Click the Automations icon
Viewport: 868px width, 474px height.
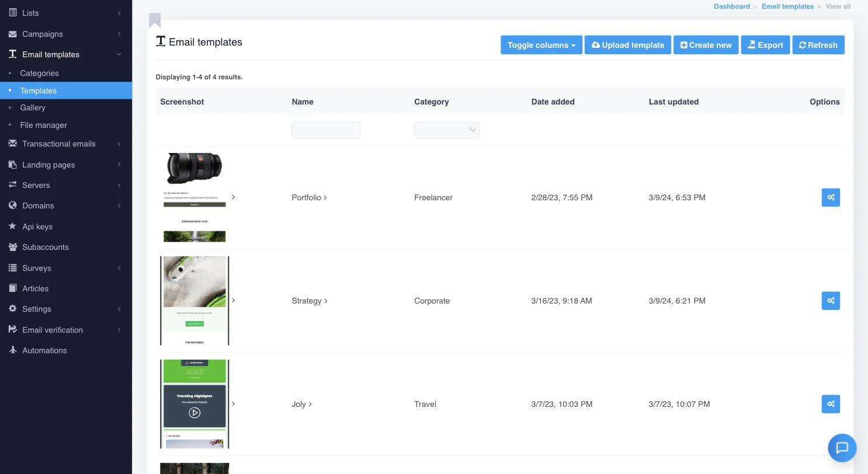coord(12,350)
